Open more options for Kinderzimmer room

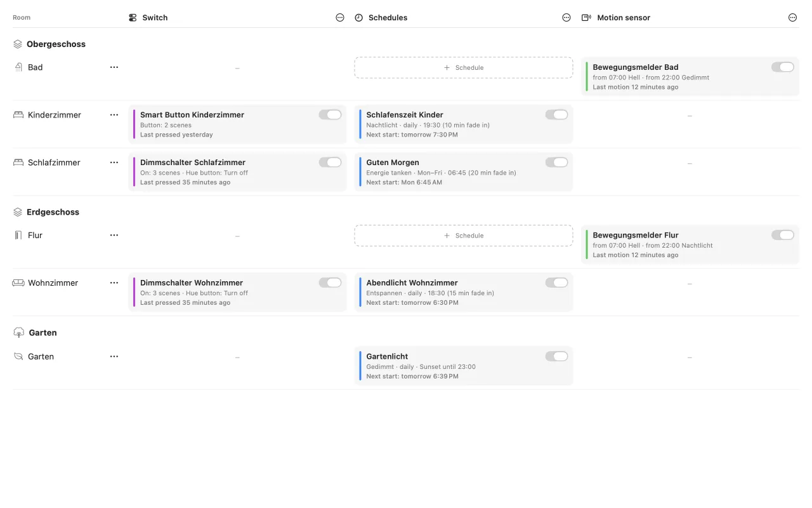pyautogui.click(x=114, y=115)
